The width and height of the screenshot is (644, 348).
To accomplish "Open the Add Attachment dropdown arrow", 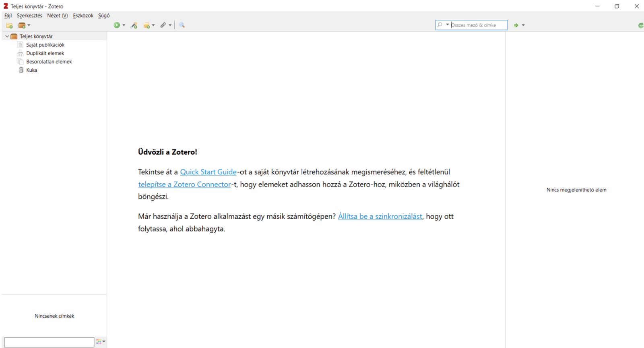I will point(170,25).
